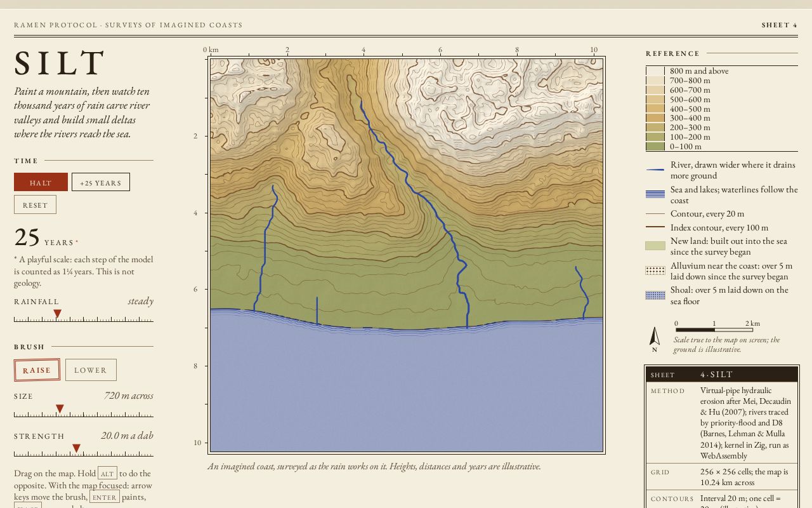Click the SHEET 4 label in header
This screenshot has width=812, height=508.
(780, 25)
